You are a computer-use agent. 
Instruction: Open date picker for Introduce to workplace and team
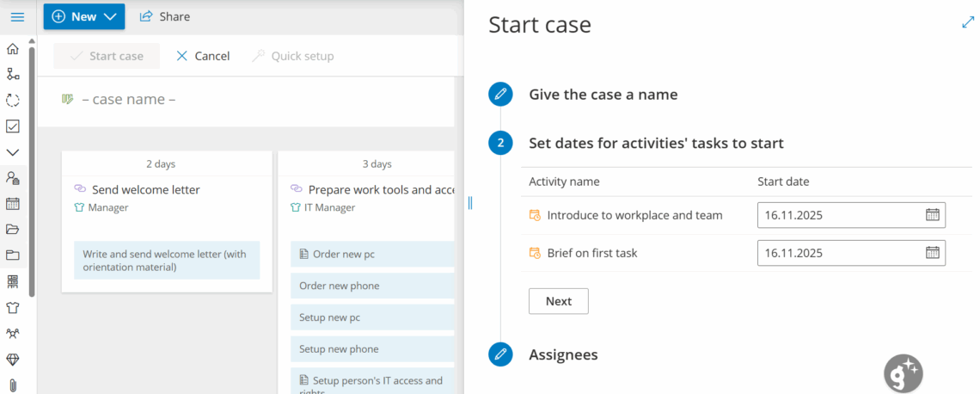(x=932, y=215)
